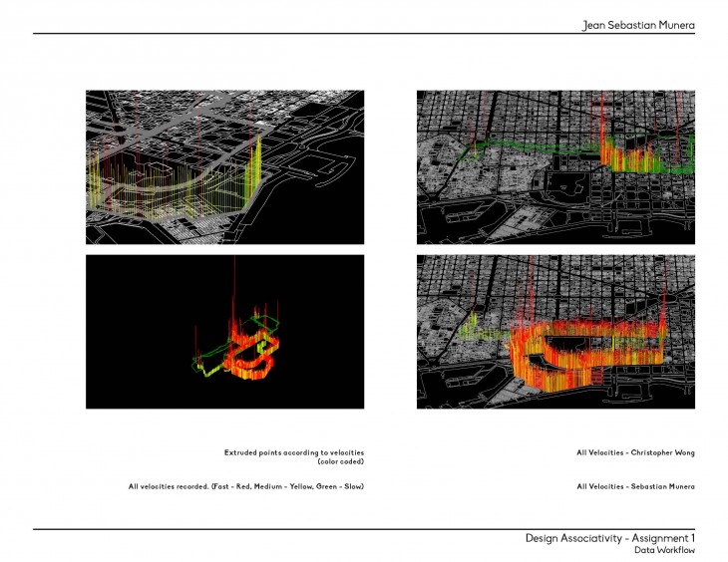Click the 'Data Workflow' footer subtitle
728x562 pixels.
pos(664,550)
